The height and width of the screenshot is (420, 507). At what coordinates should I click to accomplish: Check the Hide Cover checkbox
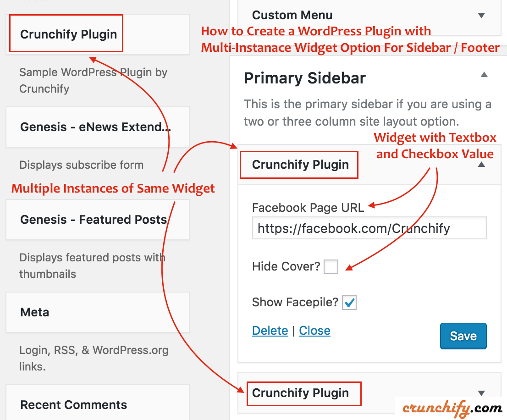coord(331,266)
